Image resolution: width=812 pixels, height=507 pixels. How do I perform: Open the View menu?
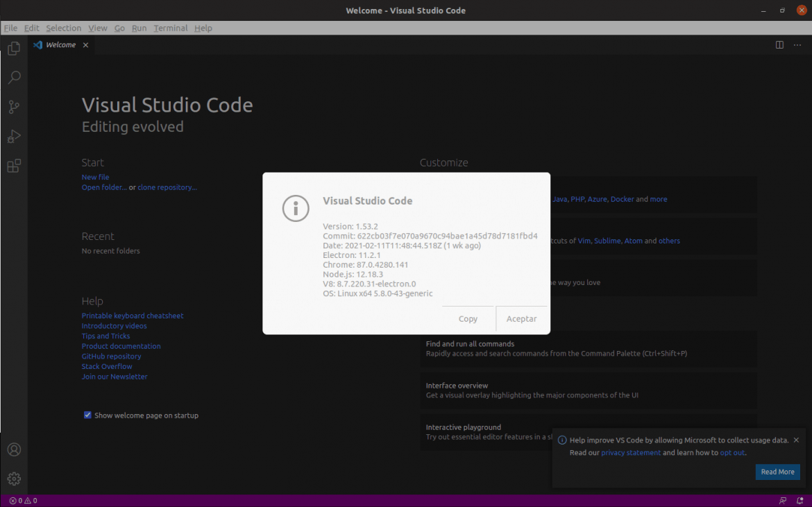tap(98, 28)
